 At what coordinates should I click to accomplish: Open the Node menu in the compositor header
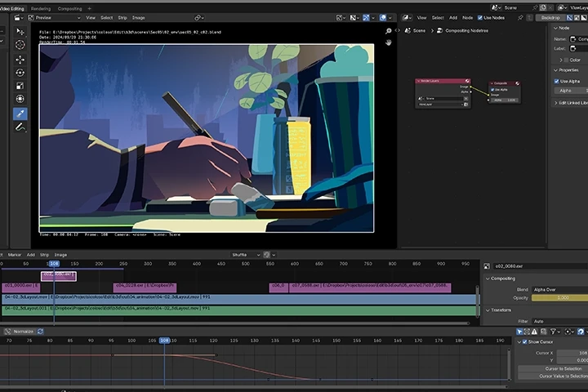[467, 17]
